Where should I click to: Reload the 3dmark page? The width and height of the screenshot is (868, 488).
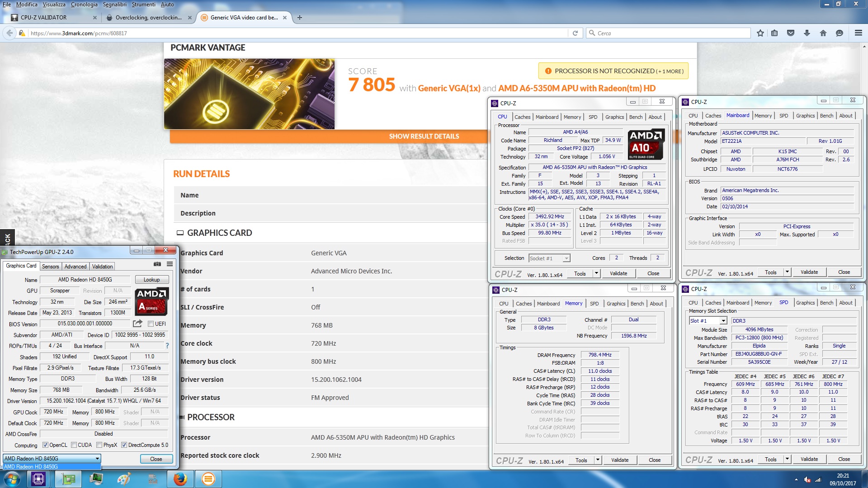click(575, 33)
